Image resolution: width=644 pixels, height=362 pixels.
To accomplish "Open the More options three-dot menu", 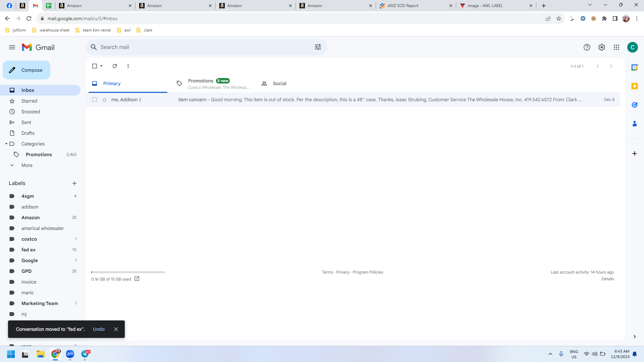I will (x=128, y=66).
